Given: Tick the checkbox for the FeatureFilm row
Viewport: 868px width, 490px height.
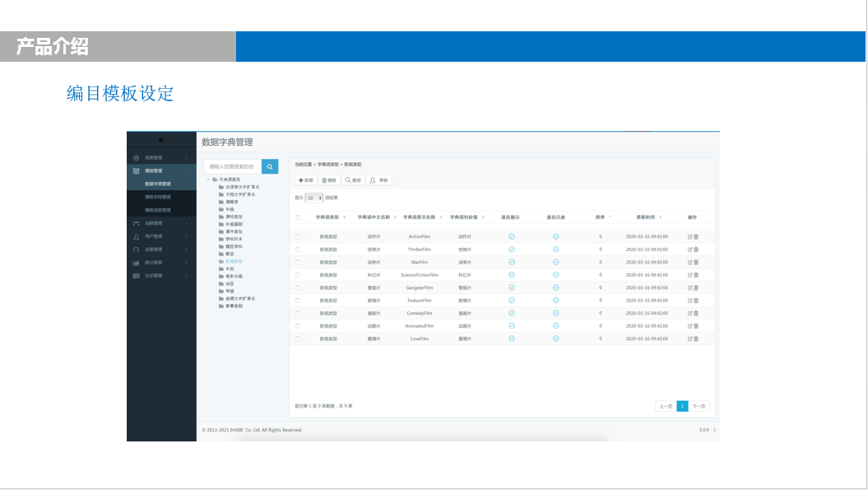Looking at the screenshot, I should click(x=298, y=301).
